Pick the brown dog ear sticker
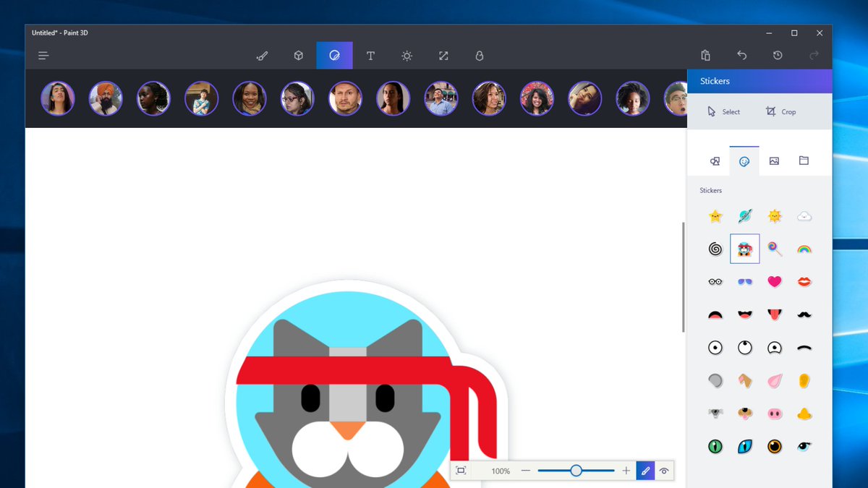 pos(745,380)
